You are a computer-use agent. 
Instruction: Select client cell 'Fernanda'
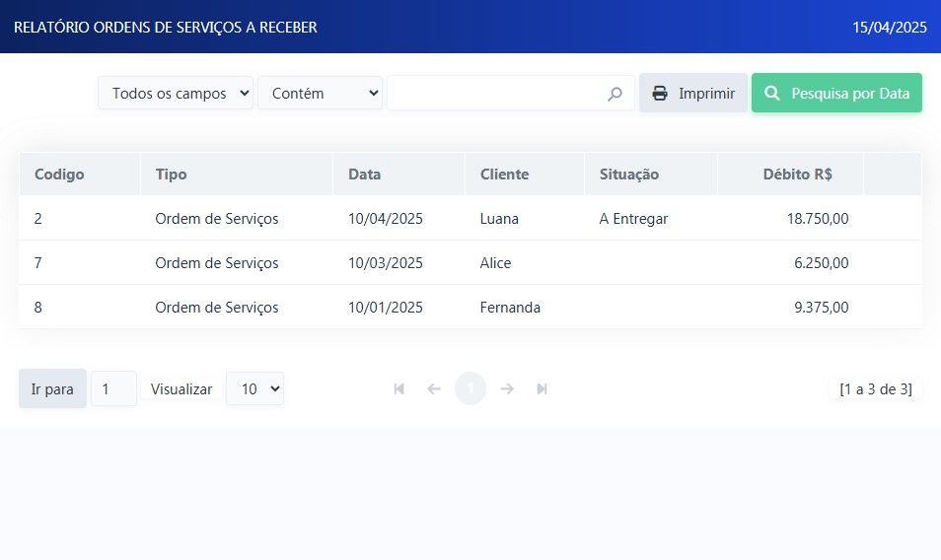510,308
